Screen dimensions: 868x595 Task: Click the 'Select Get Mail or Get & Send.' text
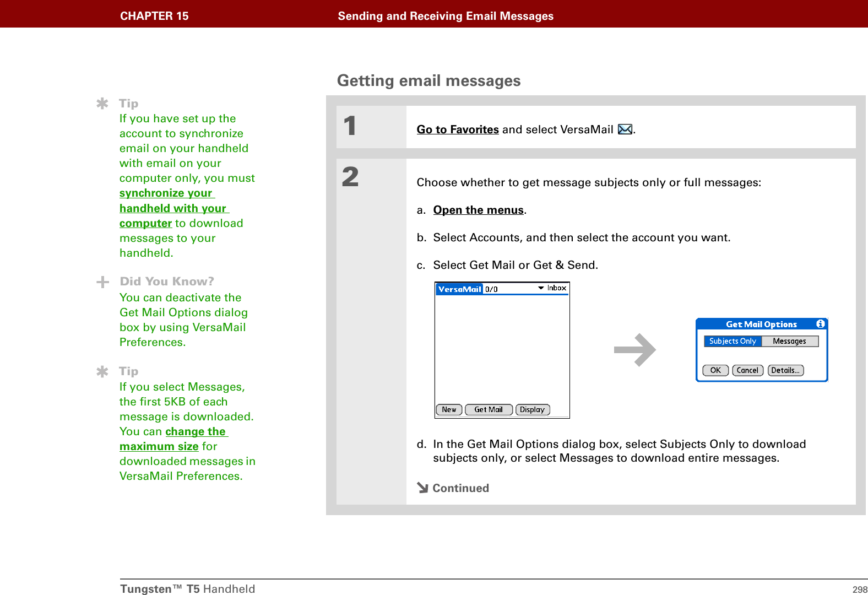click(x=516, y=265)
